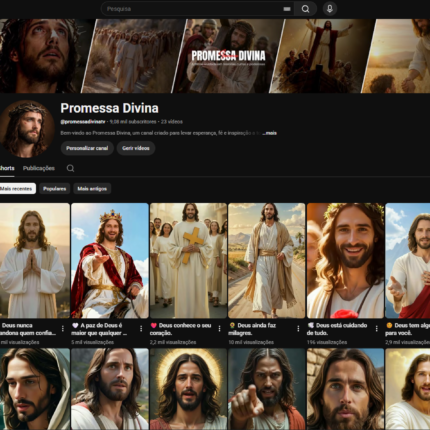Open options menu for 'Deus ainda faz milagres' short

(x=298, y=329)
